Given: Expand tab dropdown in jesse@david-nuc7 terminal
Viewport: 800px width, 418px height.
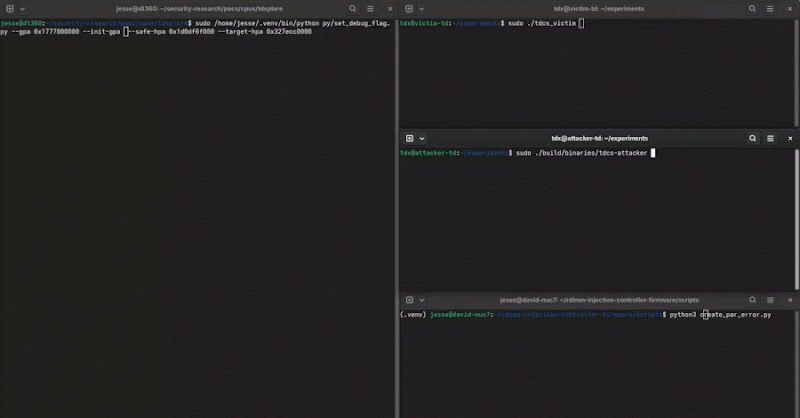Looking at the screenshot, I should pos(422,300).
